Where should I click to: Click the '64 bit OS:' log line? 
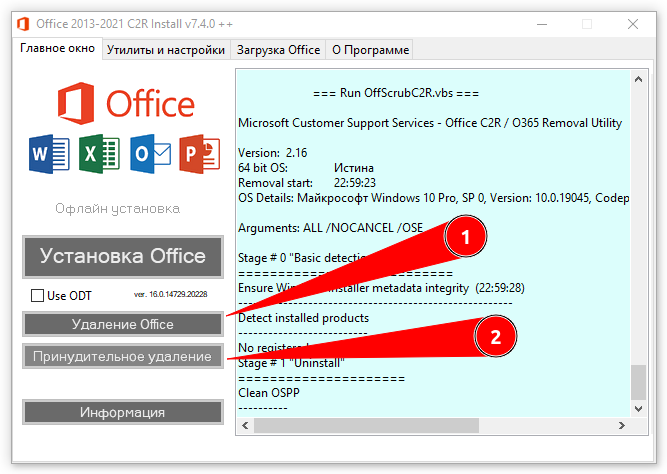coord(306,168)
